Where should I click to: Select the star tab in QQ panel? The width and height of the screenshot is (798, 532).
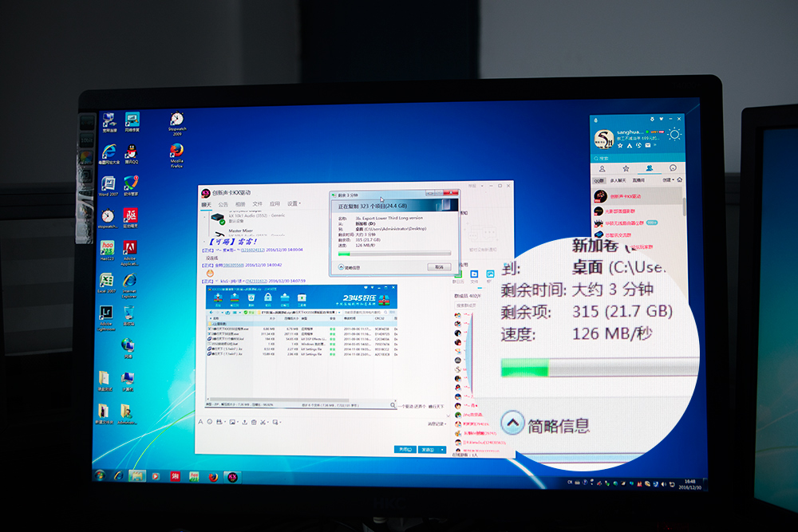(626, 168)
